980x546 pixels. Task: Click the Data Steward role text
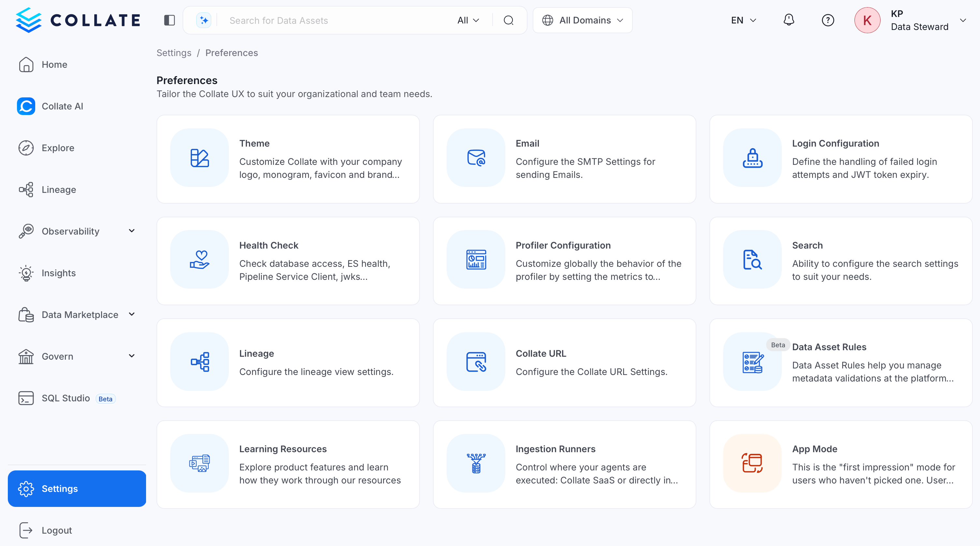click(x=919, y=27)
